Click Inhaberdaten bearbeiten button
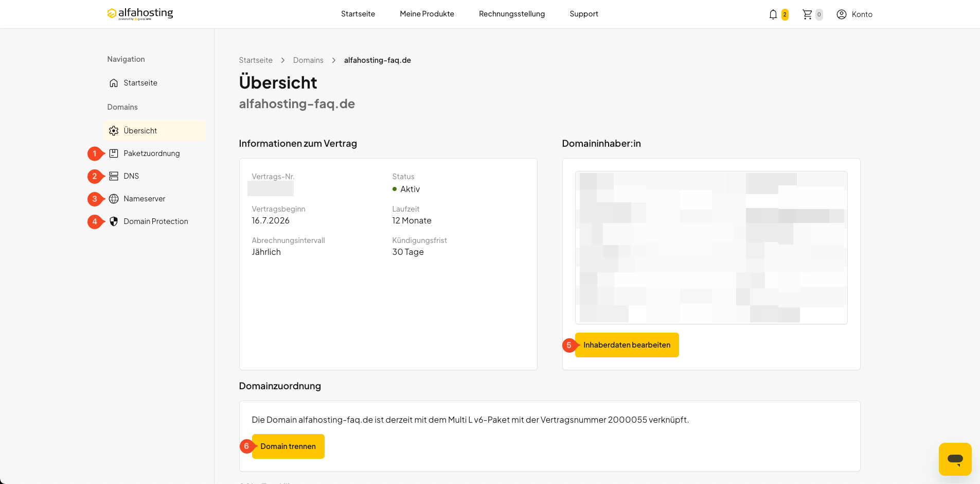 click(x=627, y=345)
